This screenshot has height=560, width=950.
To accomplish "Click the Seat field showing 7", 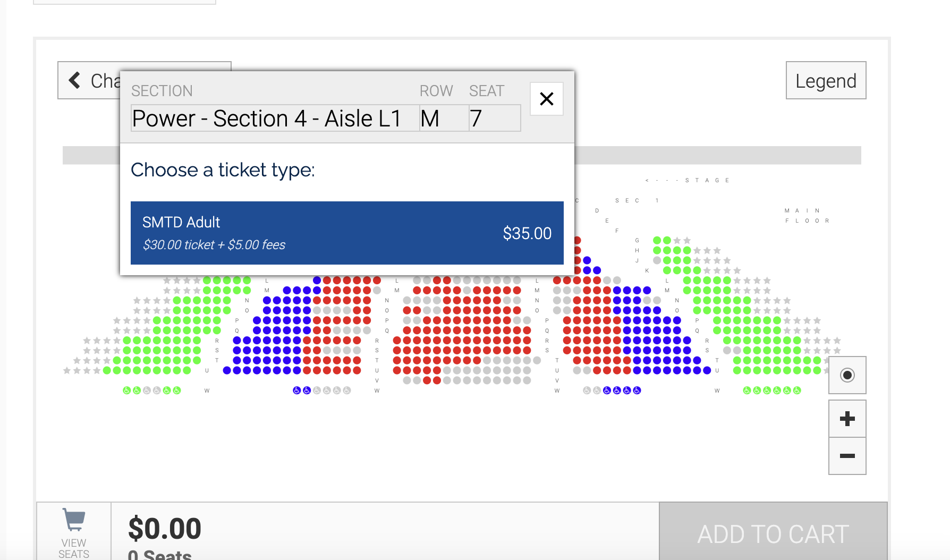I will (x=494, y=118).
